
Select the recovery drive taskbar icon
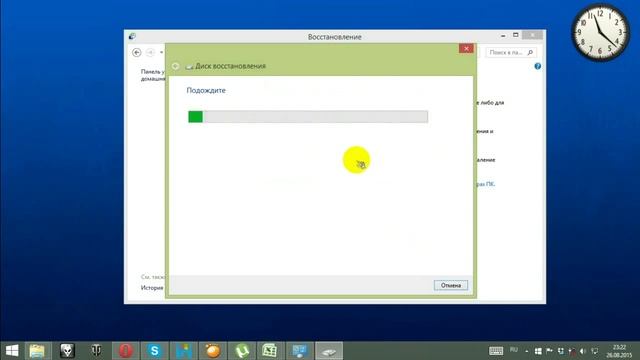[329, 351]
